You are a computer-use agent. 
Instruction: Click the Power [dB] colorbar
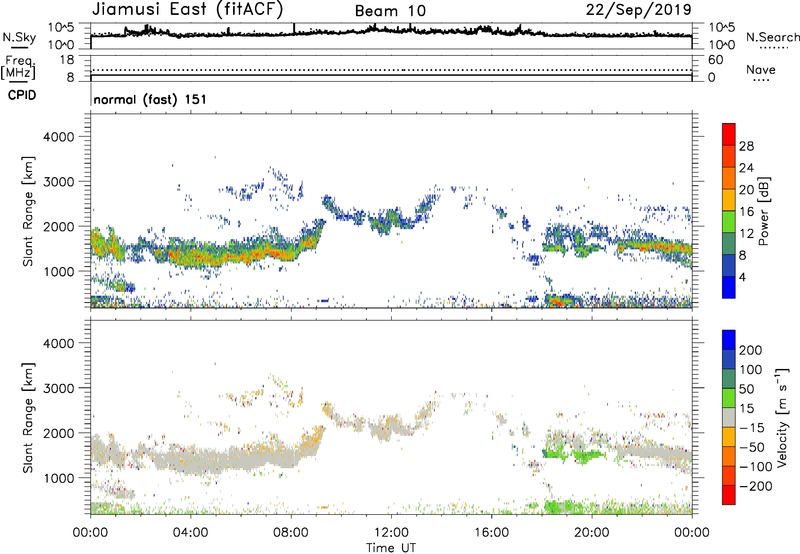[729, 211]
